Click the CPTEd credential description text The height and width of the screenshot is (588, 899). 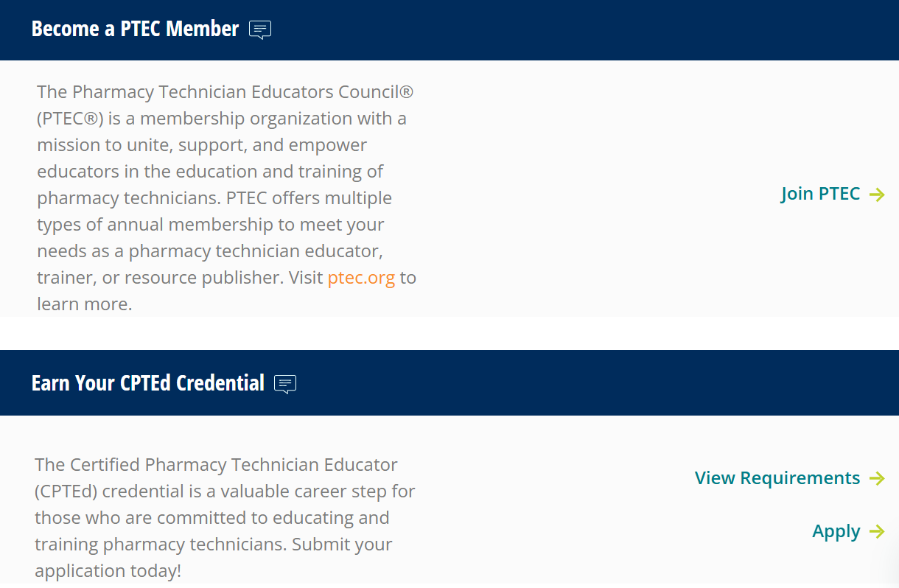[x=224, y=517]
